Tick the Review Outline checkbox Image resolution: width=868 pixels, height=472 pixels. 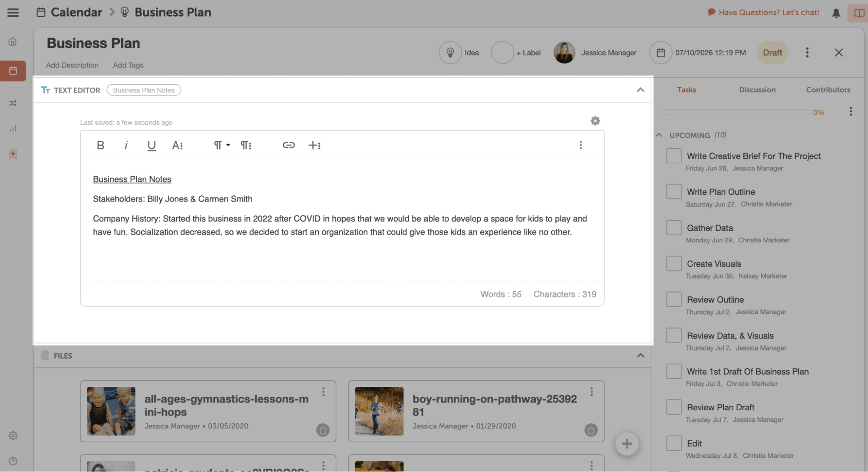pos(673,299)
